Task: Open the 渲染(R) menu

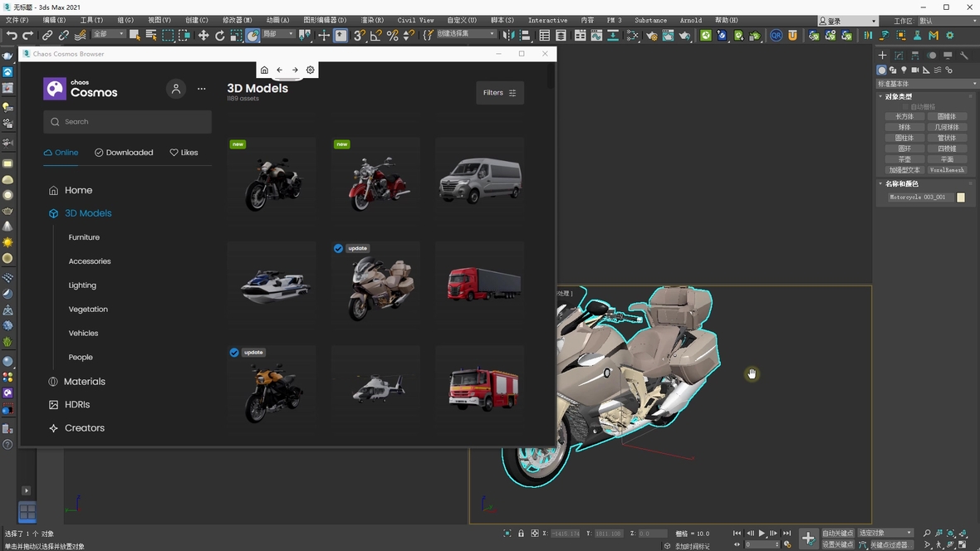Action: 372,20
